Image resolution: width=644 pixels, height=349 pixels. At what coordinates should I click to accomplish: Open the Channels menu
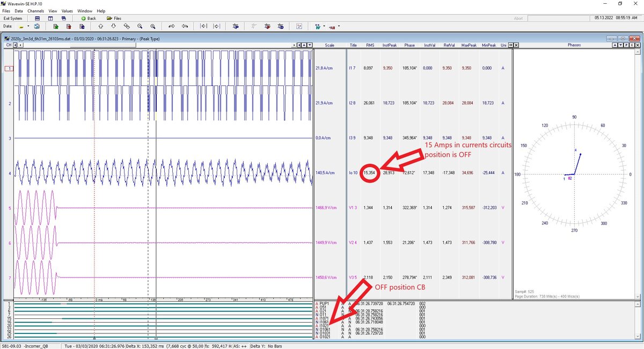click(x=36, y=11)
